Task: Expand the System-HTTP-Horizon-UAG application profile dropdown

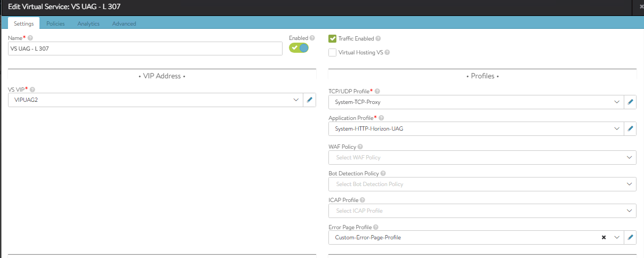Action: (x=617, y=128)
